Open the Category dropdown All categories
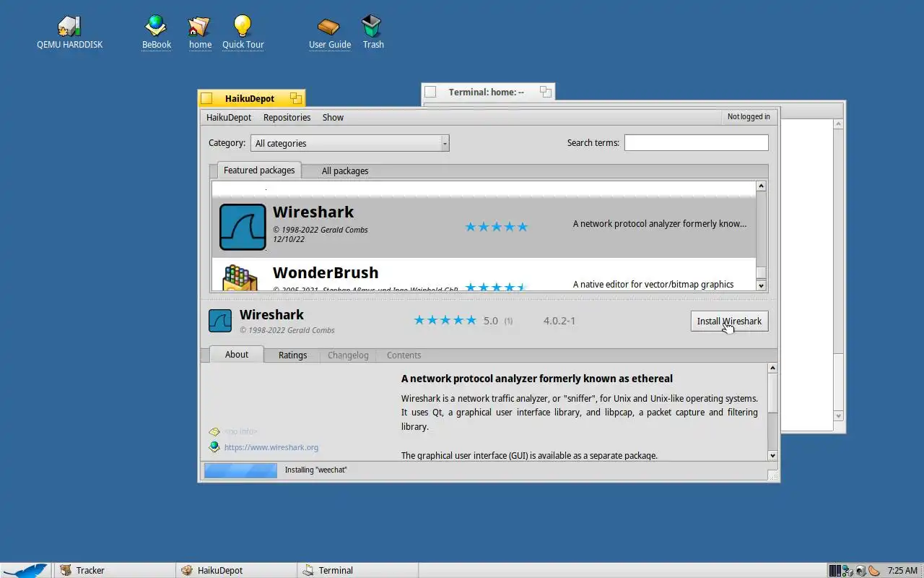Image resolution: width=924 pixels, height=578 pixels. (349, 143)
